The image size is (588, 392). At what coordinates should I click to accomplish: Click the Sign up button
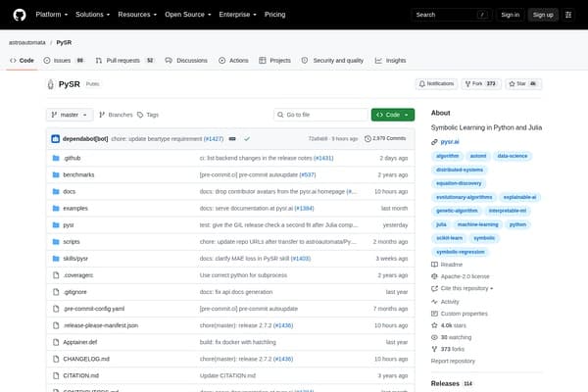coord(543,15)
